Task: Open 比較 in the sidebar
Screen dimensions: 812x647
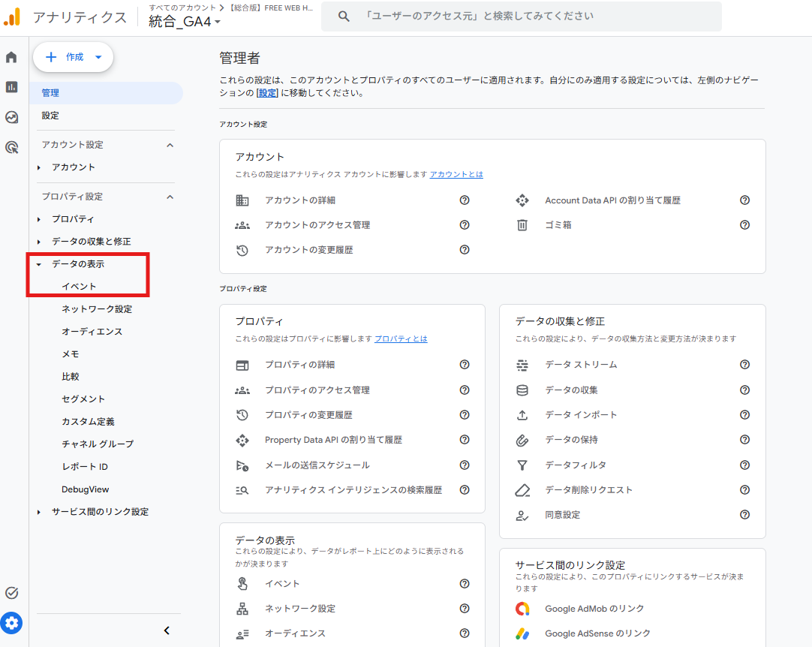Action: pos(71,377)
